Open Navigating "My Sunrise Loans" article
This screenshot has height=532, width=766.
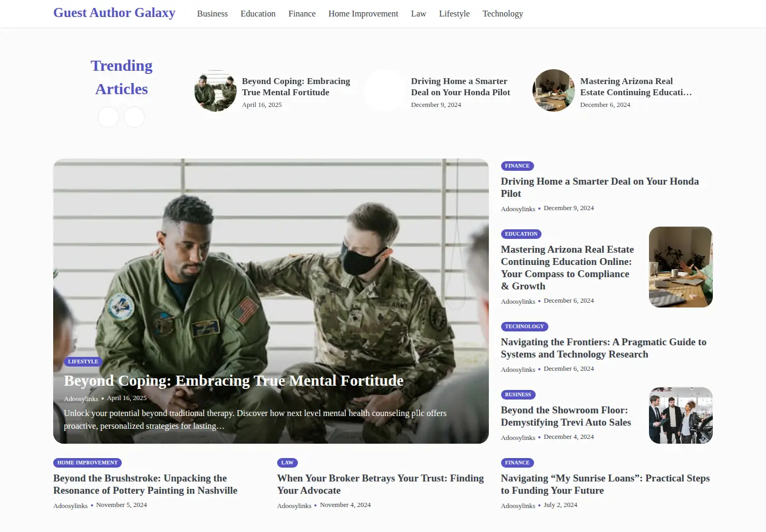coord(605,484)
